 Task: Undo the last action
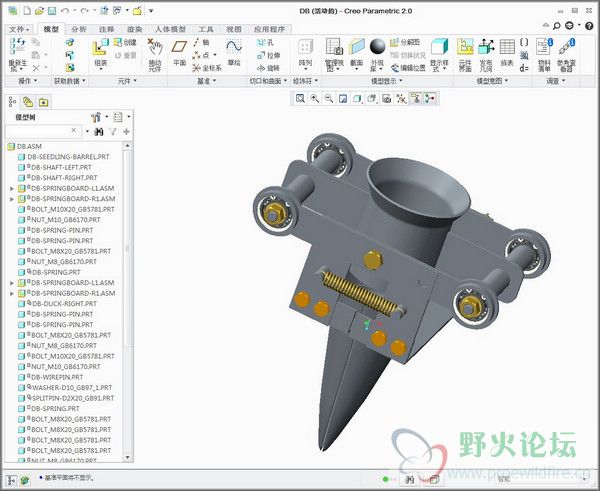tap(65, 11)
